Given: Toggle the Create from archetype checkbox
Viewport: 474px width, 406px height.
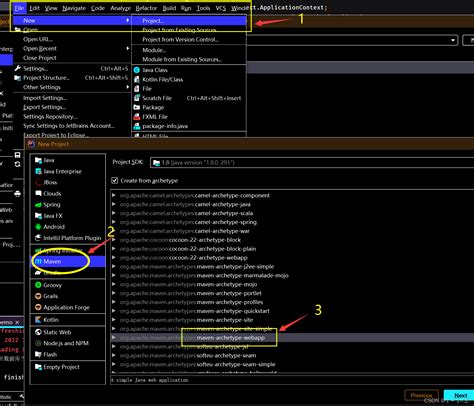Looking at the screenshot, I should pyautogui.click(x=115, y=181).
